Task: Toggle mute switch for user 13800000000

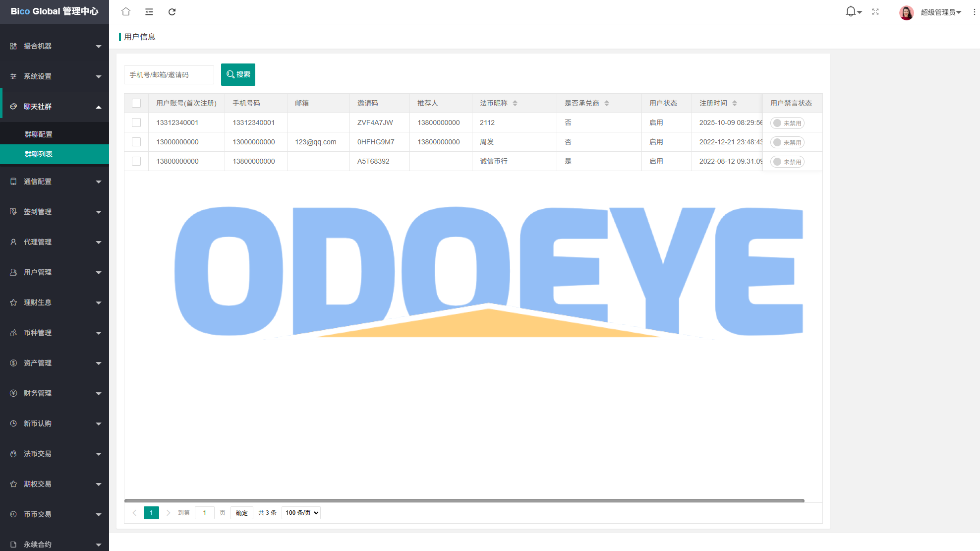Action: pyautogui.click(x=787, y=162)
